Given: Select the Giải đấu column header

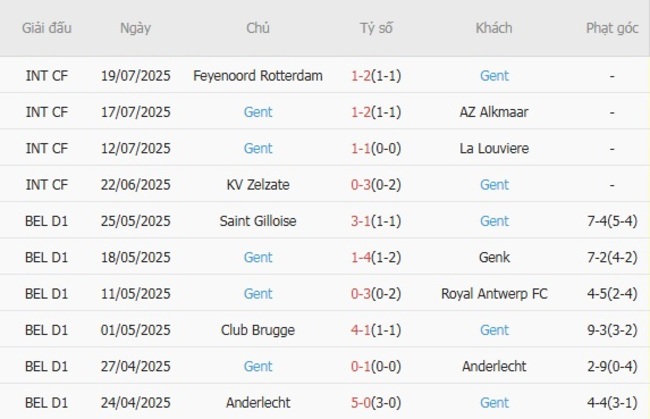Looking at the screenshot, I should 47,28.
